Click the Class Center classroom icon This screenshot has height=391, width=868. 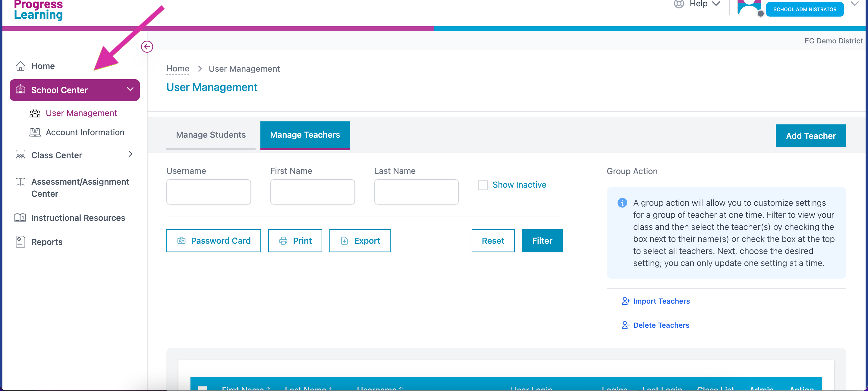(20, 155)
